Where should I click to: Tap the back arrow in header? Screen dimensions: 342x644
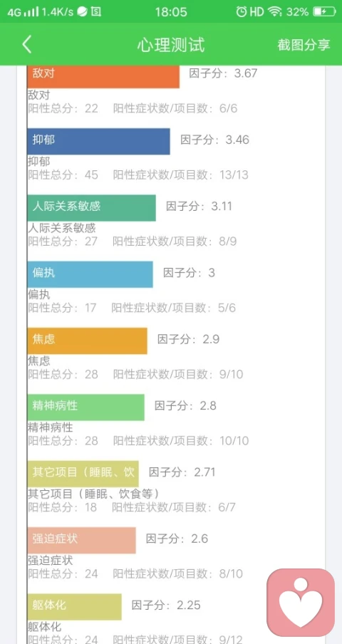[26, 44]
